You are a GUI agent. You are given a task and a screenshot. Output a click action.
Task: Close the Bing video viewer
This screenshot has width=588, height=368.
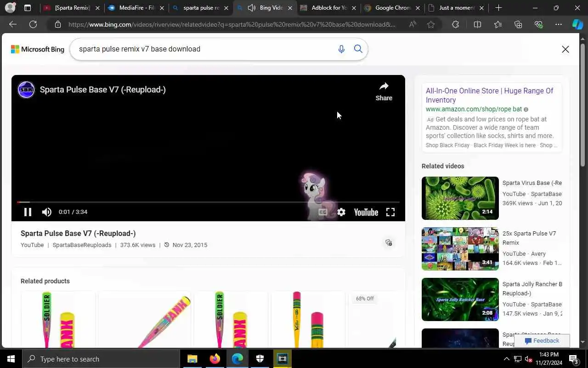(565, 49)
